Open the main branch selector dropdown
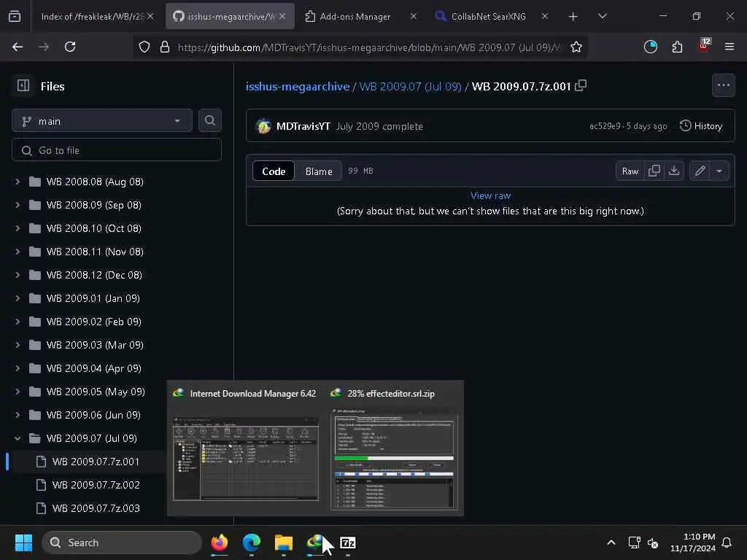747x560 pixels. click(102, 121)
